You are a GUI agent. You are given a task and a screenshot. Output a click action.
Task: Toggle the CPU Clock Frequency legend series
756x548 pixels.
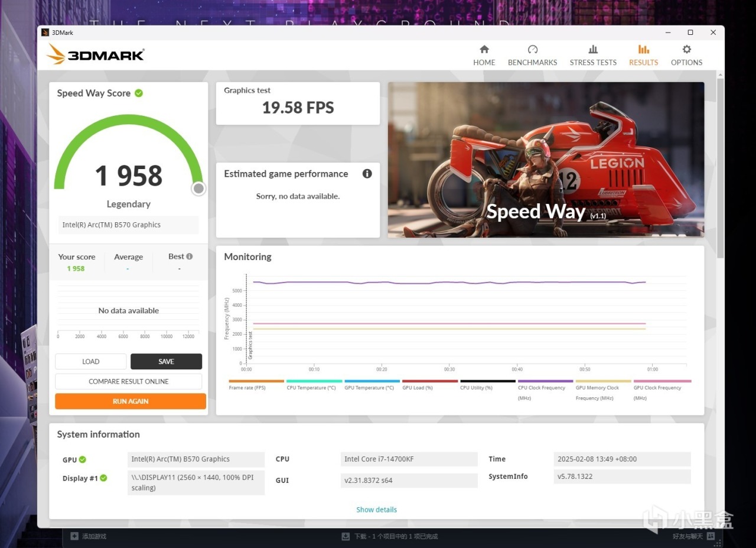click(x=546, y=390)
